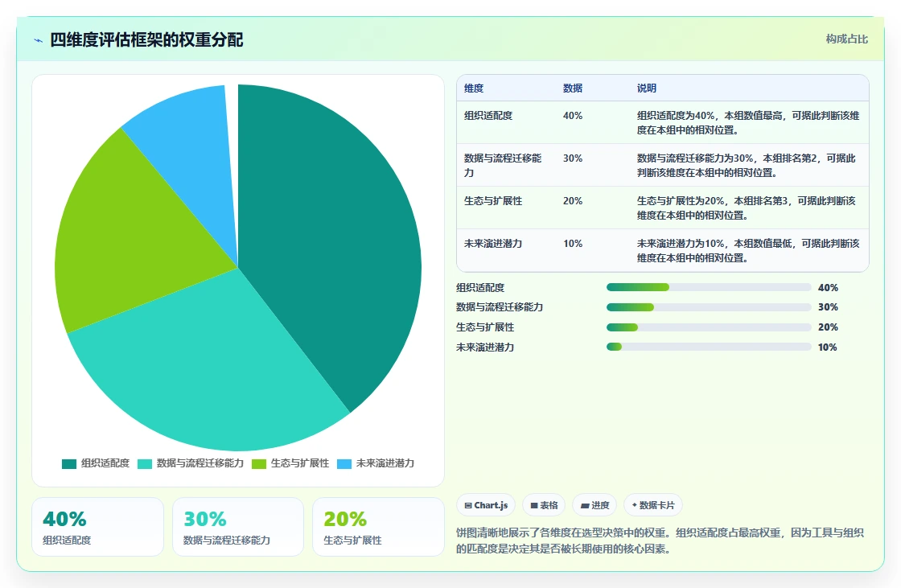
Task: Click the title 四维度评估框架的权重分配
Action: coord(146,39)
